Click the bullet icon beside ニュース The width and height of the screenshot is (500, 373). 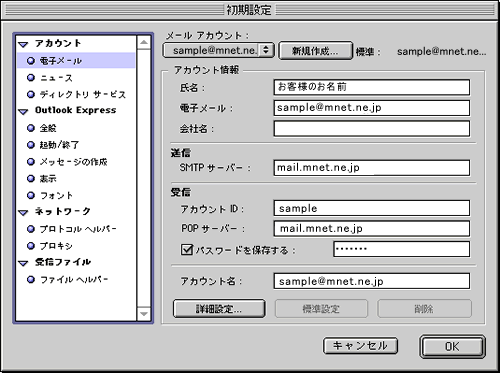point(31,78)
